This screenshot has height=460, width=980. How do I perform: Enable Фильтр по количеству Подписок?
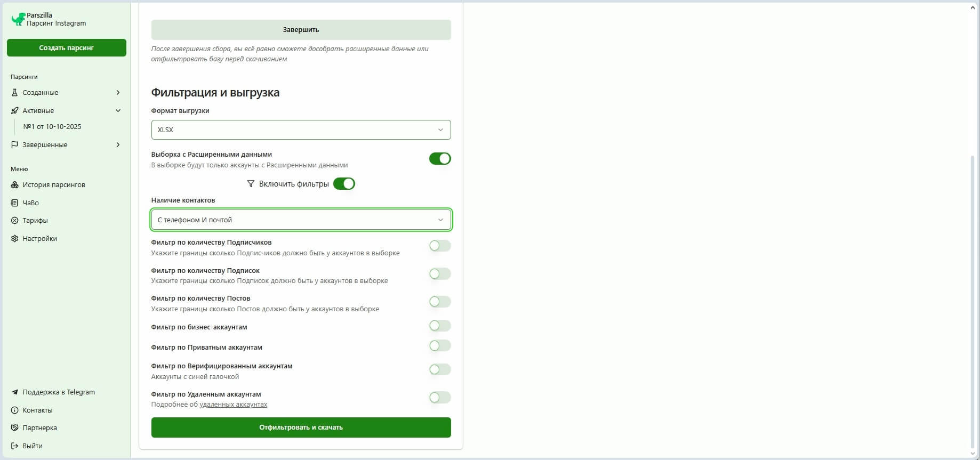(x=440, y=274)
